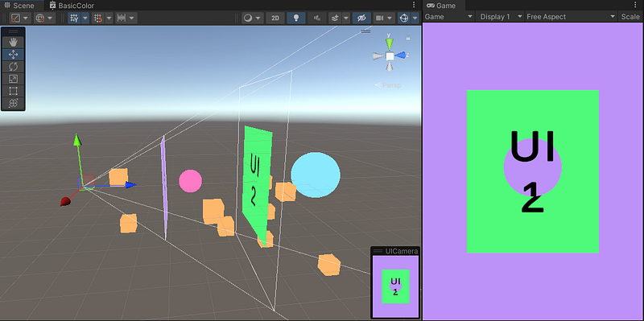Click the purple circle in Game view
The width and height of the screenshot is (644, 321).
click(x=533, y=167)
